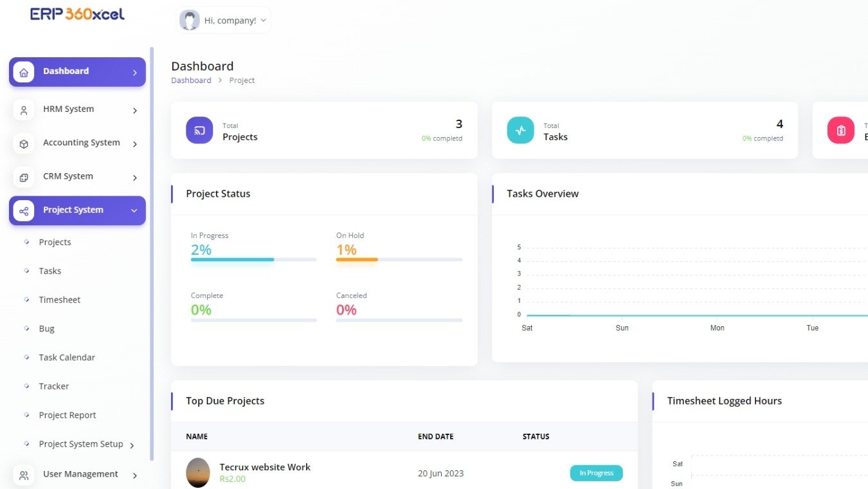
Task: Click the Tecrux project thumbnail image
Action: pyautogui.click(x=197, y=472)
